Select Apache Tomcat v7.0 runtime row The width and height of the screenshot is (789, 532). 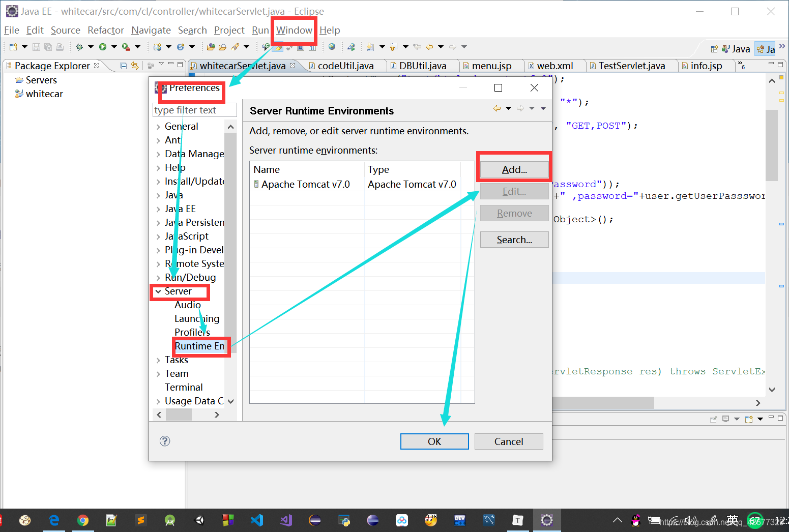pyautogui.click(x=362, y=184)
